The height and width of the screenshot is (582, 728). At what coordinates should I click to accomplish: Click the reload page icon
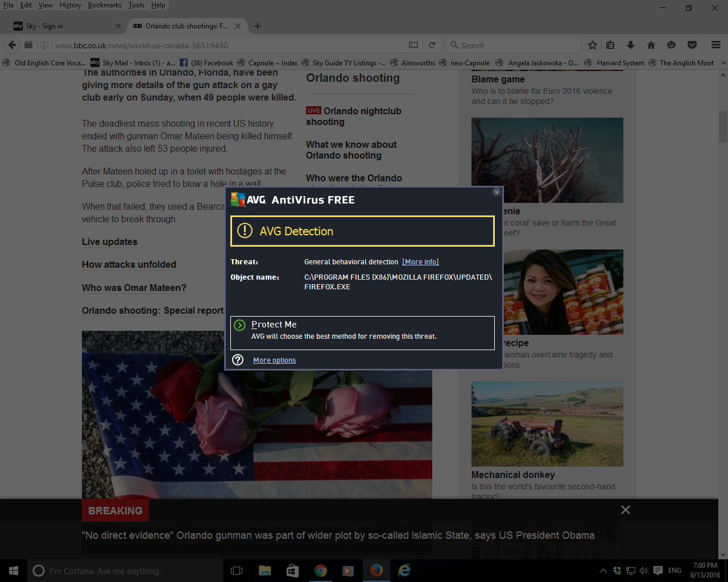432,45
